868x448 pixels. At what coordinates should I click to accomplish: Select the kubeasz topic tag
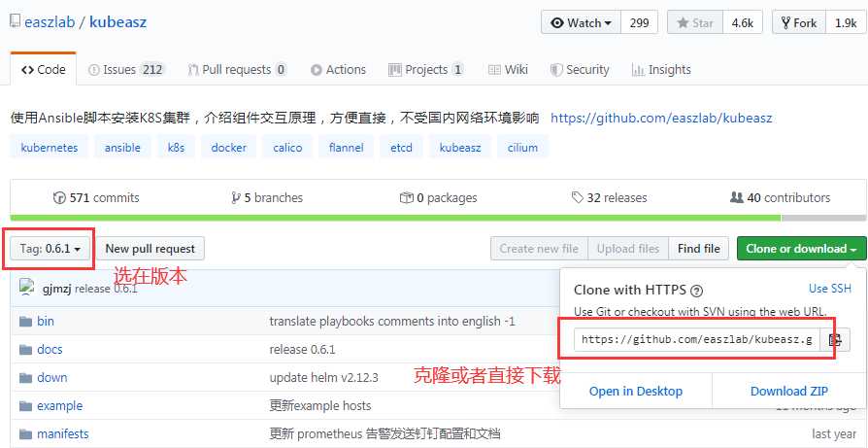(460, 148)
